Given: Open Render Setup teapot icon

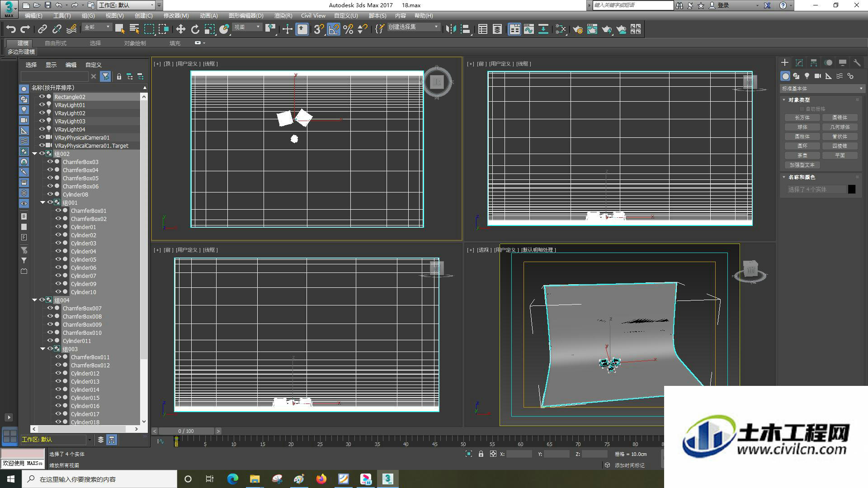Looking at the screenshot, I should click(x=578, y=29).
